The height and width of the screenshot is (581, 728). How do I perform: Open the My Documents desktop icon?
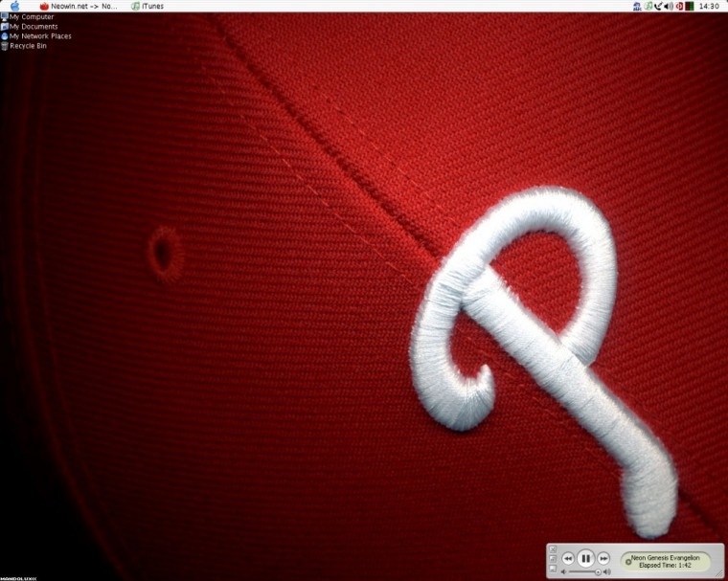point(30,27)
